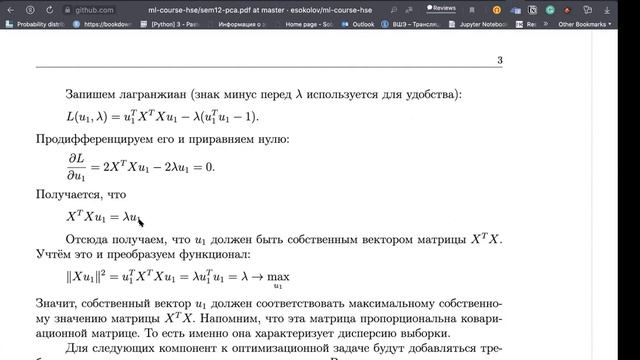Open the Информация о bookmark

(242, 24)
